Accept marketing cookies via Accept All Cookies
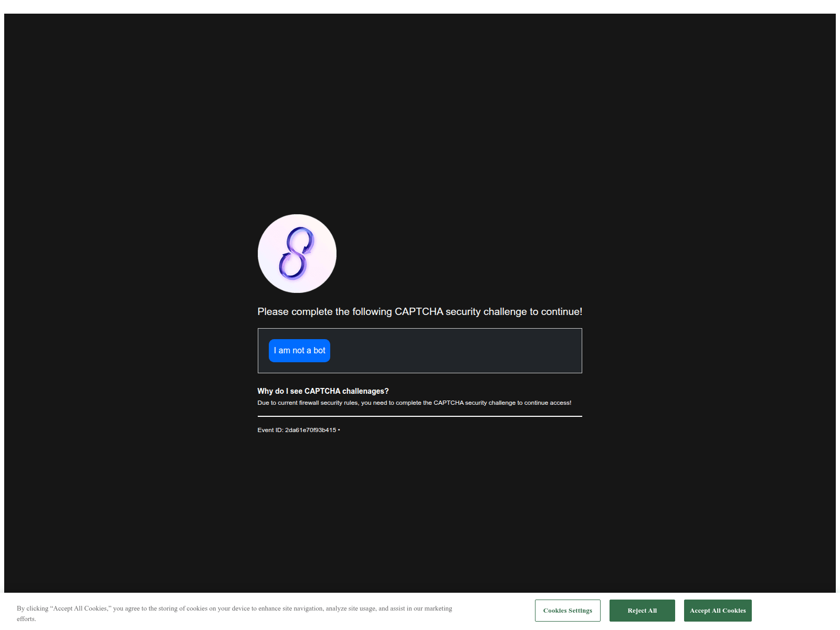 pyautogui.click(x=717, y=610)
